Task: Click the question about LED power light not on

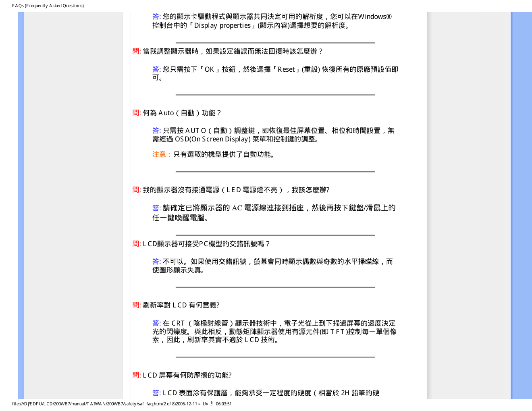Action: pyautogui.click(x=231, y=190)
